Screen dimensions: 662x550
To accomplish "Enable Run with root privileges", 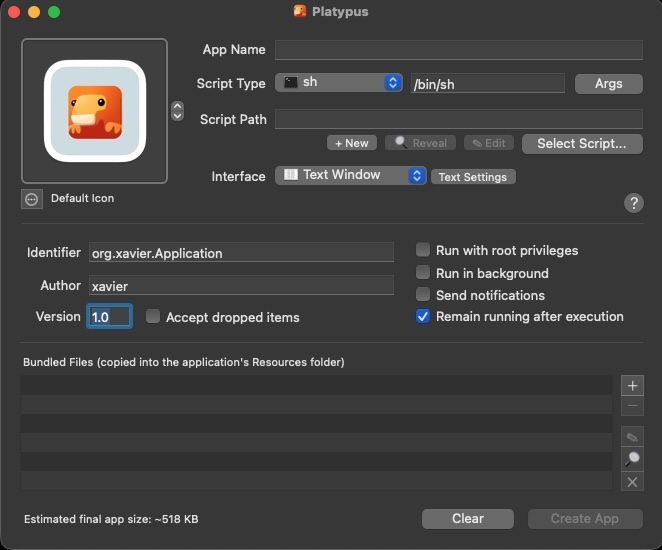I will coord(424,251).
